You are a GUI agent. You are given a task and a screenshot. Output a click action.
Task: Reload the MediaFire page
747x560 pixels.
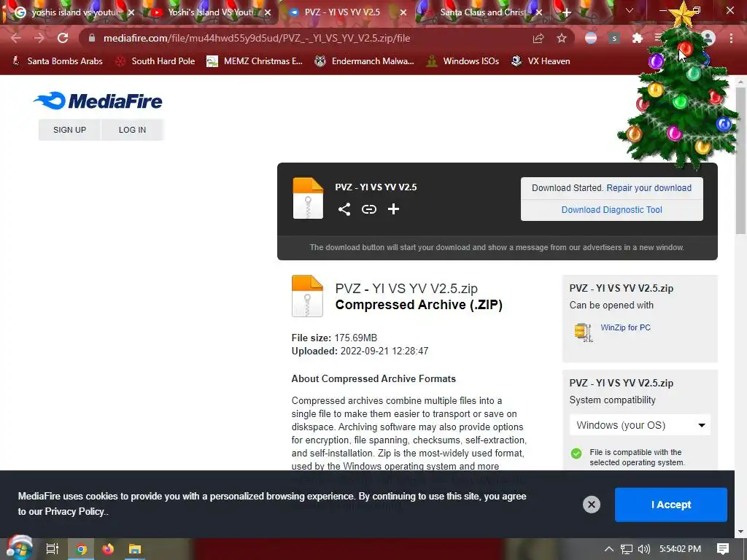coord(63,38)
